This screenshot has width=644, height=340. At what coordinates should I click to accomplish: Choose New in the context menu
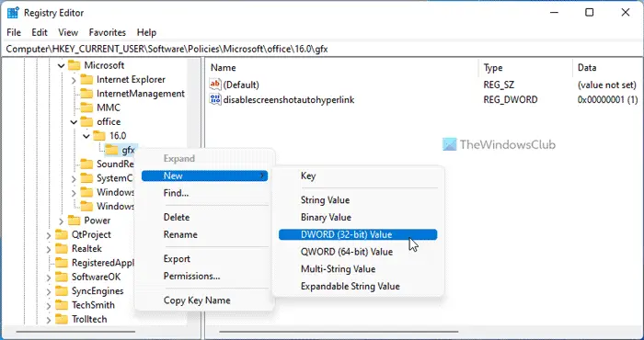tap(204, 176)
